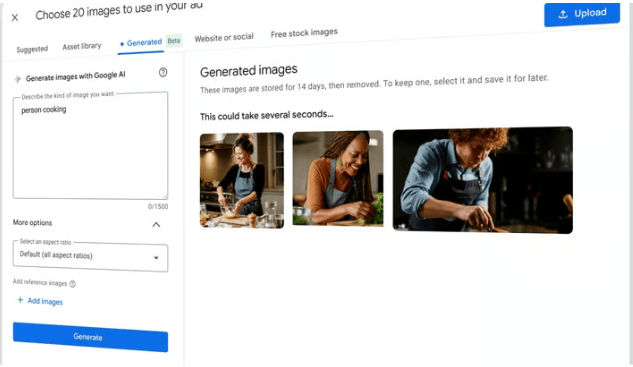
Task: Click the sparkle icon on Generated tab
Action: [x=122, y=44]
